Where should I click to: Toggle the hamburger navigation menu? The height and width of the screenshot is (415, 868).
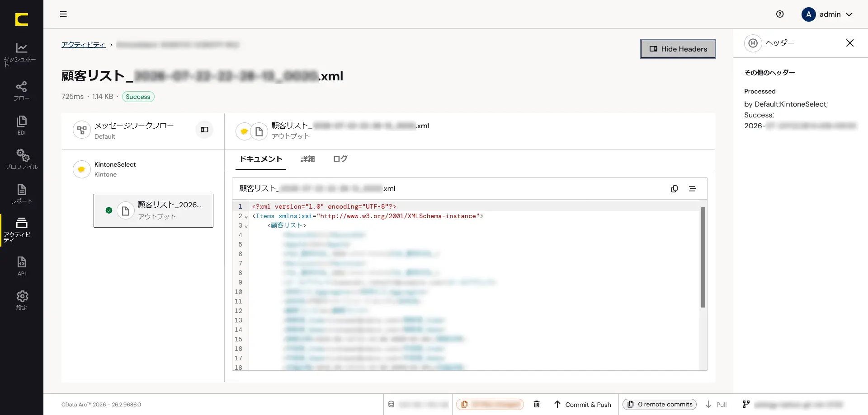(x=63, y=14)
